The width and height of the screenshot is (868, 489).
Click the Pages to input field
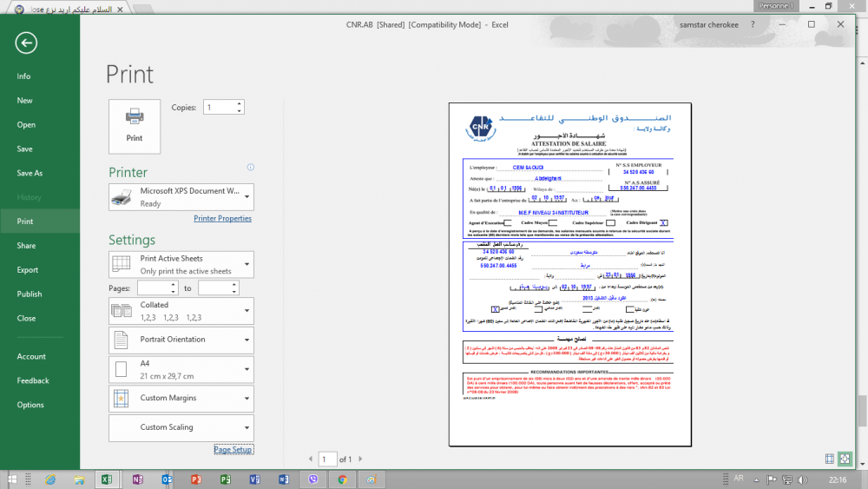[214, 288]
